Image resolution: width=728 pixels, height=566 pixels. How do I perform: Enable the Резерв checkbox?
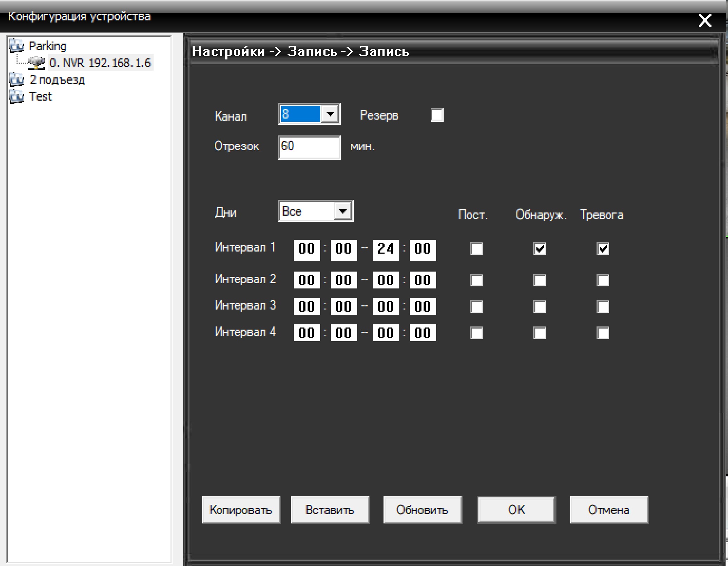(437, 115)
